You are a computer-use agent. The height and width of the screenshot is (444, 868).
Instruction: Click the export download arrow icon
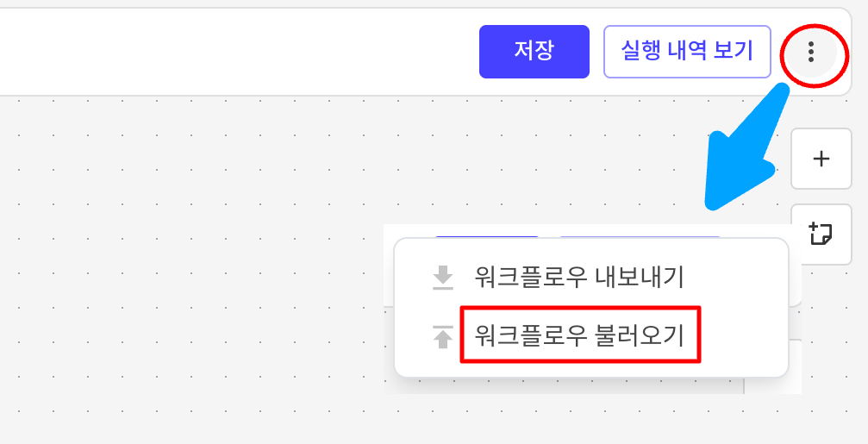(442, 278)
